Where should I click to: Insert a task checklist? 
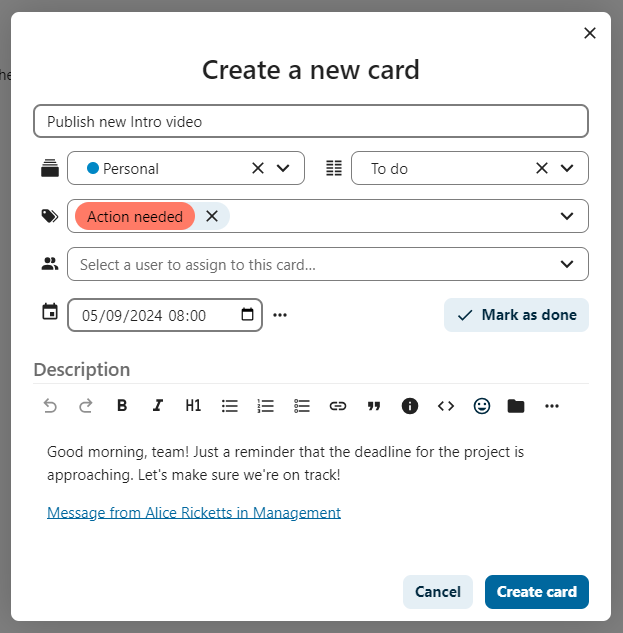coord(302,406)
